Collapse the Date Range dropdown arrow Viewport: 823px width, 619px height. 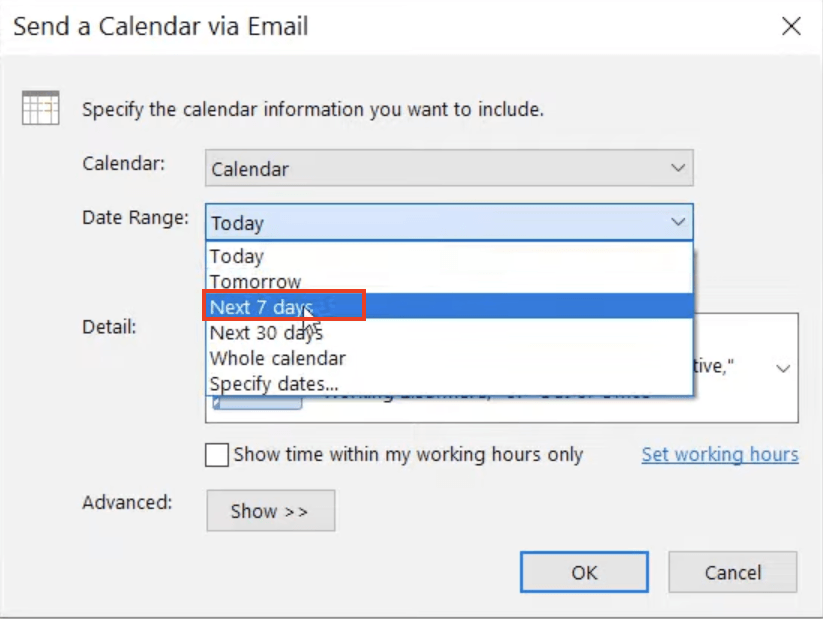pyautogui.click(x=678, y=222)
